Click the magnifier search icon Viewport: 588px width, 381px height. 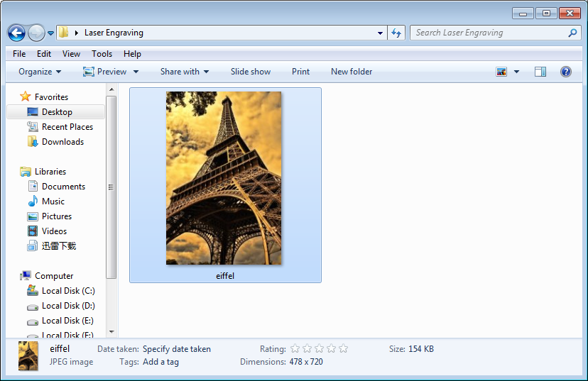(x=572, y=33)
